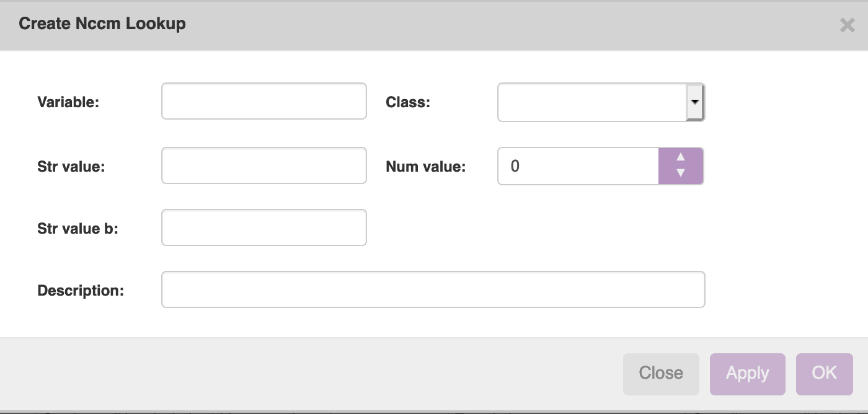Click the "Num value:" label
The width and height of the screenshot is (868, 414).
(425, 166)
